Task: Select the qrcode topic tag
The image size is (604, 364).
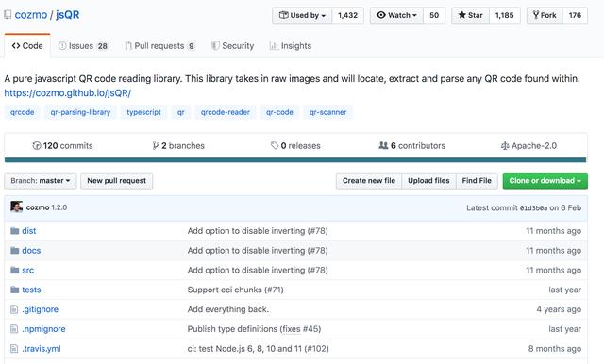Action: point(23,112)
